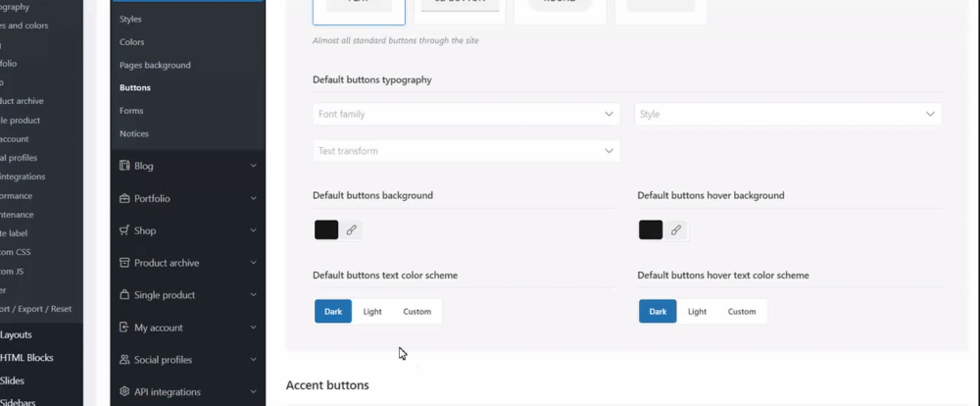Select Light for default buttons text color
This screenshot has width=980, height=406.
pyautogui.click(x=372, y=312)
